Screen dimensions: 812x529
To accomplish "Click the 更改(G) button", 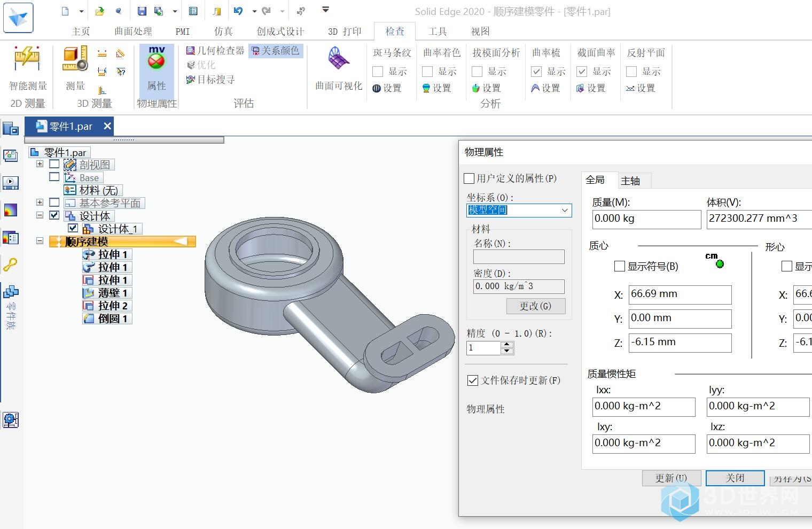I will point(535,306).
